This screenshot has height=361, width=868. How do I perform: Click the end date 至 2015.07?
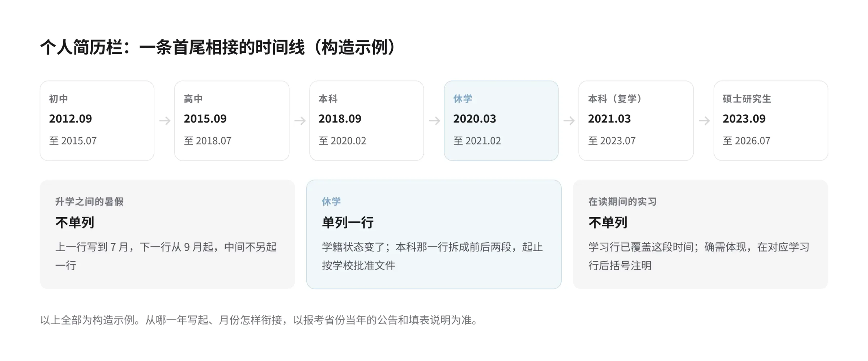(73, 141)
